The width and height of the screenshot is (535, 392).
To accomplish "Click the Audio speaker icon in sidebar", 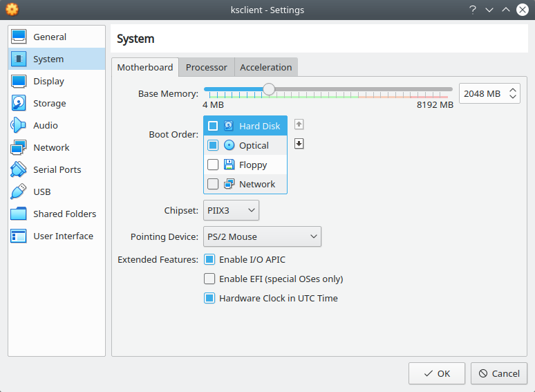I will point(19,125).
